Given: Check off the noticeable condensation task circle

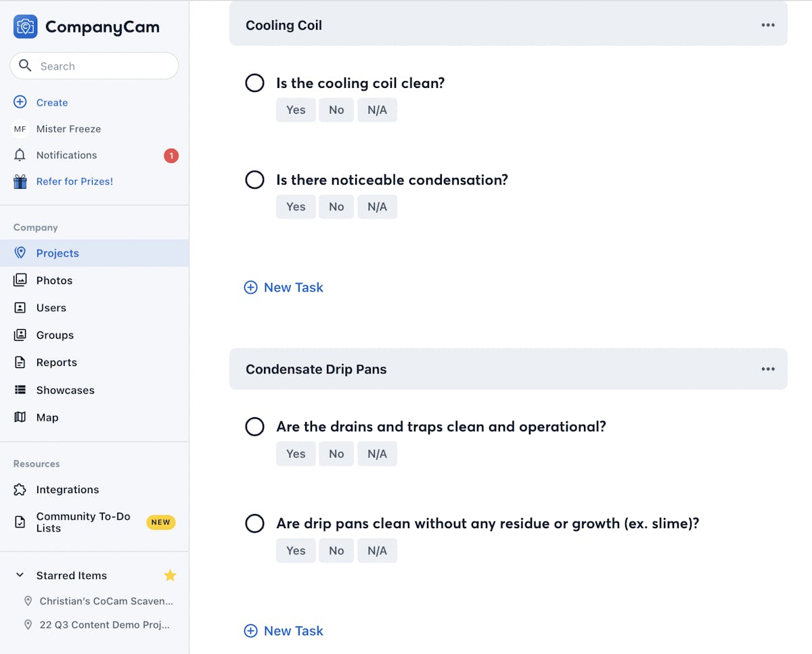Looking at the screenshot, I should pyautogui.click(x=254, y=180).
